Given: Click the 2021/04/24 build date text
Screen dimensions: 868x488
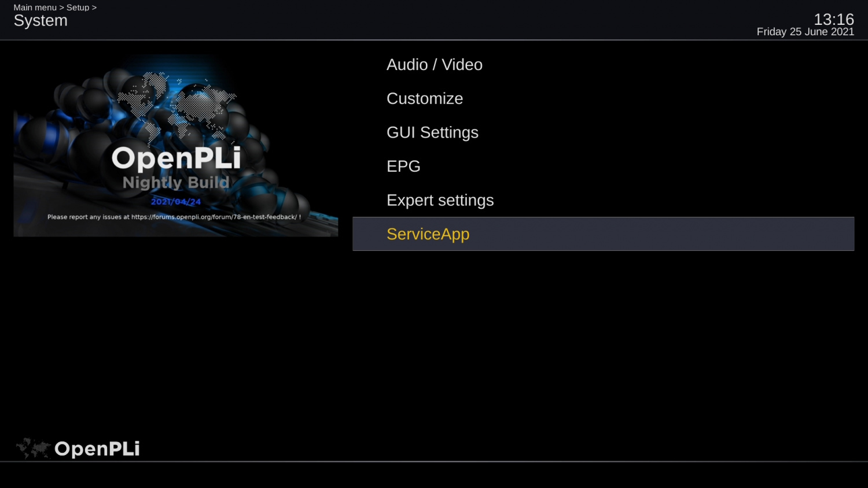Looking at the screenshot, I should coord(176,201).
